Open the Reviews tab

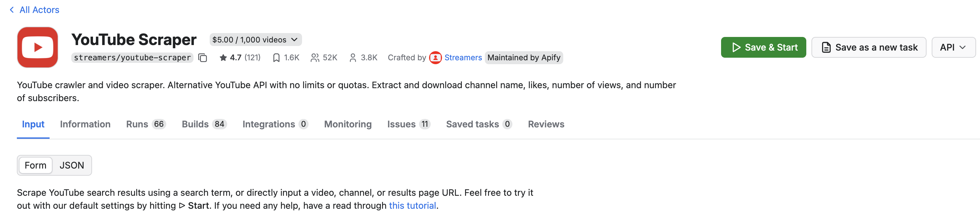546,124
